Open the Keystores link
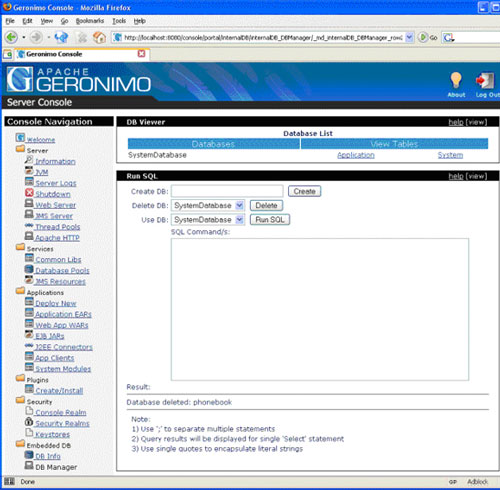 (52, 434)
